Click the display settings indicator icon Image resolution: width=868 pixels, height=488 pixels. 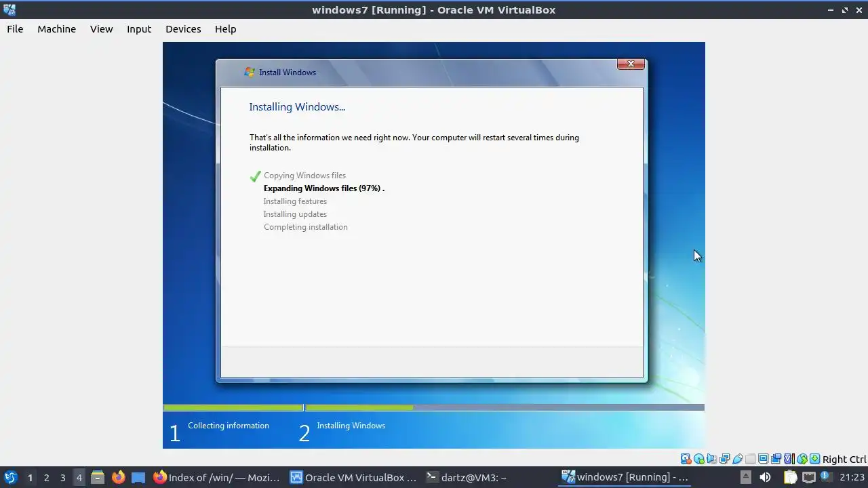point(763,459)
